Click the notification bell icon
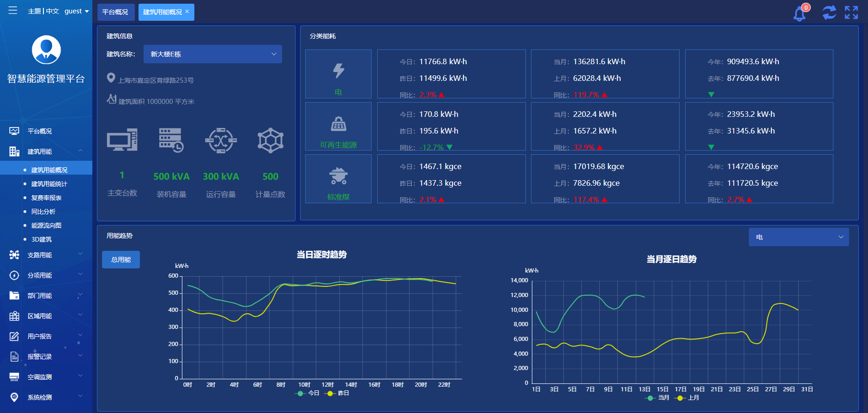The width and height of the screenshot is (868, 413). coord(800,13)
